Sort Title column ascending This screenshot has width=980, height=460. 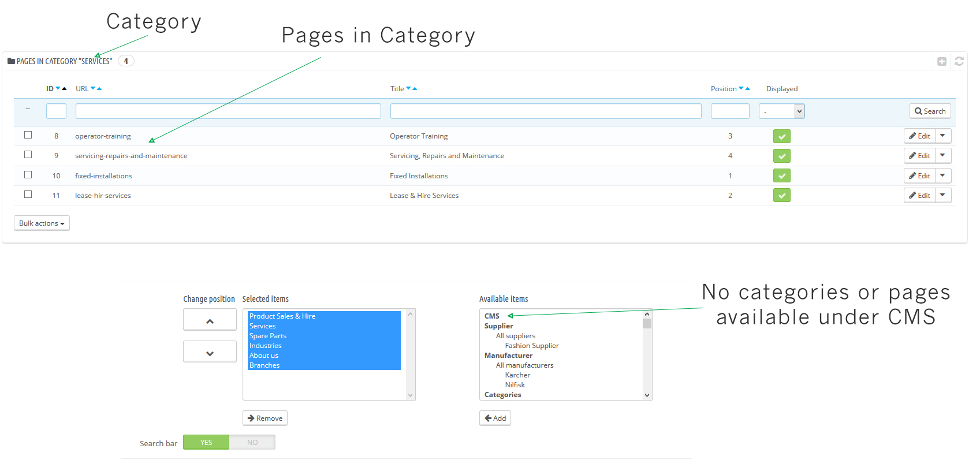(415, 88)
